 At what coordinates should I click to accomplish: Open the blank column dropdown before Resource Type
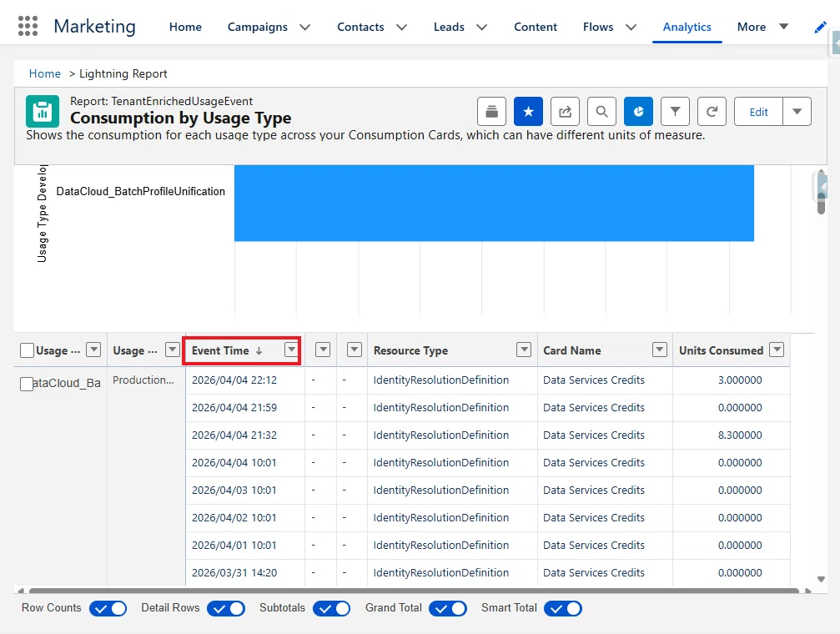point(355,350)
